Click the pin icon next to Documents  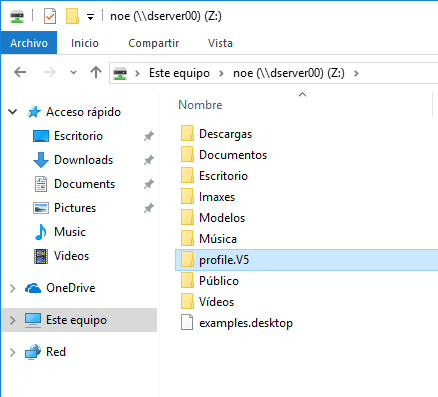pos(149,184)
